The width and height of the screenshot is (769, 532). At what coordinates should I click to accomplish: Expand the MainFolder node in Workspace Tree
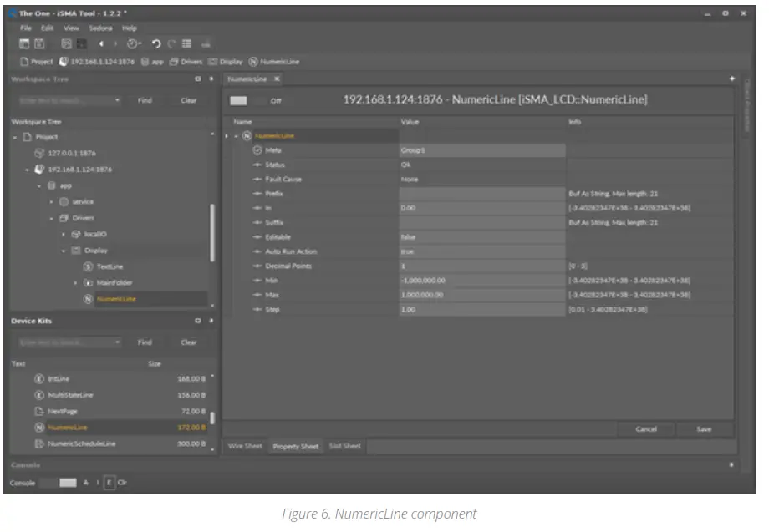75,283
